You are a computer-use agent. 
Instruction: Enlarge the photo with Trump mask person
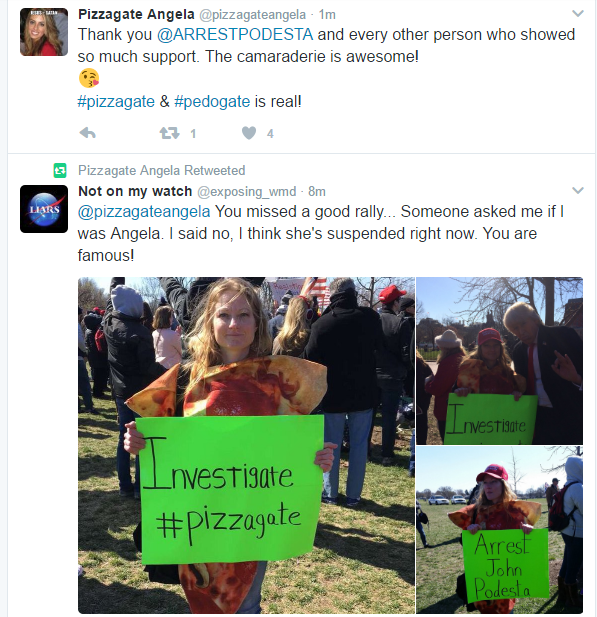(x=500, y=361)
